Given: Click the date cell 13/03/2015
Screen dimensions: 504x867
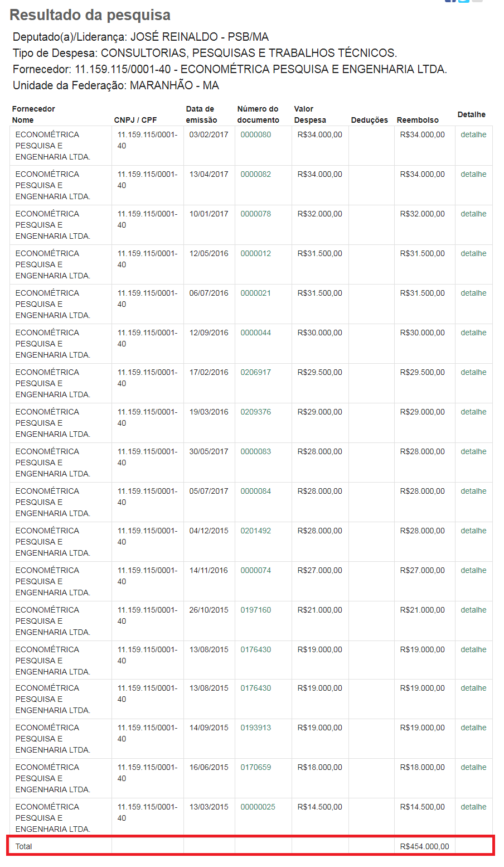Looking at the screenshot, I should [x=209, y=807].
